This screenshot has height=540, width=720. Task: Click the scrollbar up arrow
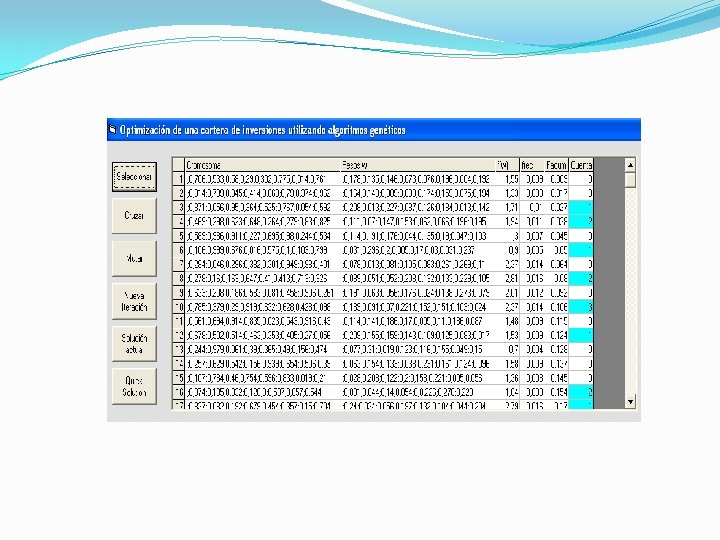pyautogui.click(x=630, y=164)
